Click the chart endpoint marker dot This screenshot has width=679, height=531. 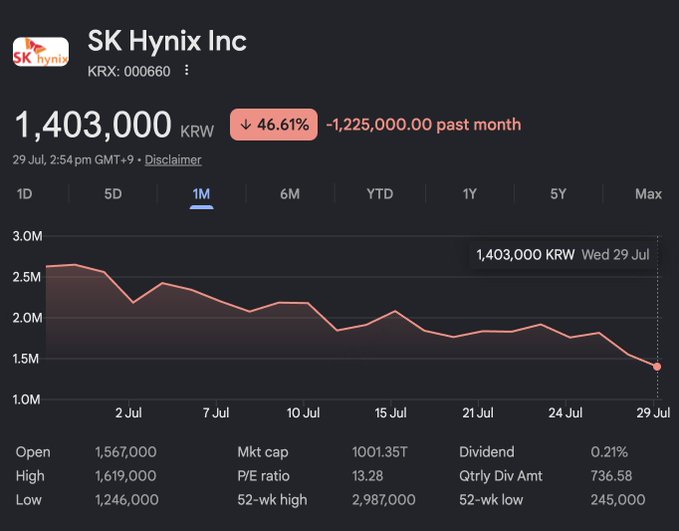[657, 367]
